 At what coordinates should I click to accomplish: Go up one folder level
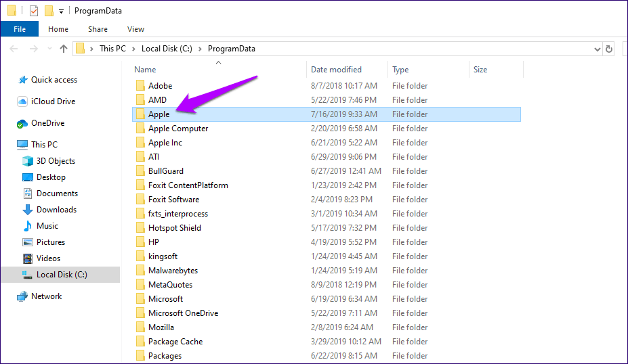[63, 49]
